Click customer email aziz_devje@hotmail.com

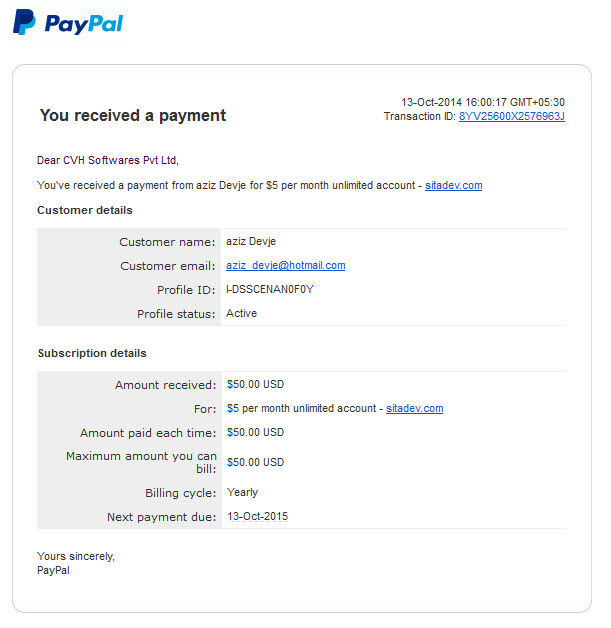[285, 266]
